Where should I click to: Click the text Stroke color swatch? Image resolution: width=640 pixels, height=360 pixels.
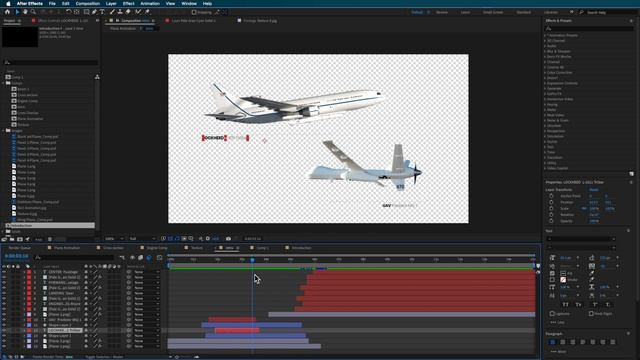coord(563,280)
